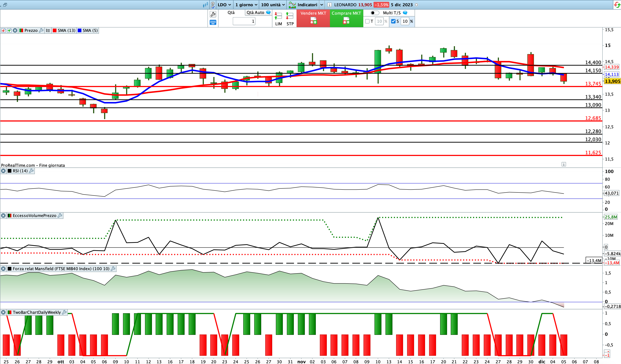Screen dimensions: 621x364
Task: Close the RSI (14) indicator panel
Action: (3, 171)
